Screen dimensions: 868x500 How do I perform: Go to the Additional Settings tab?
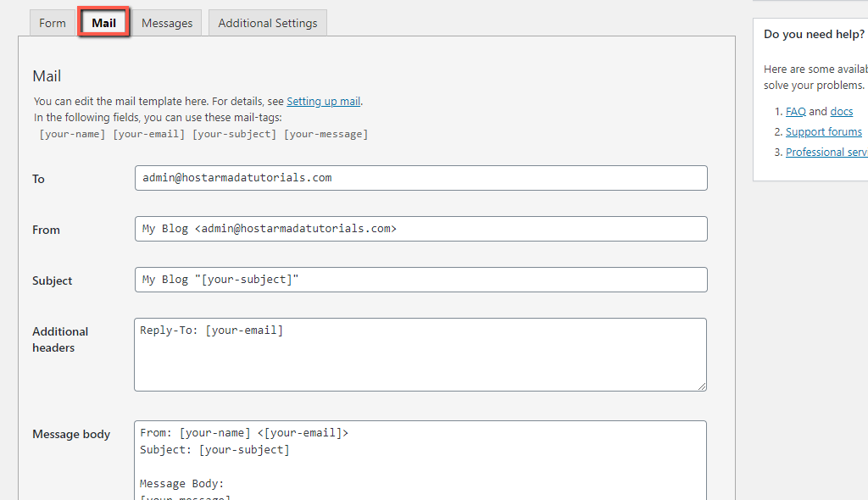pos(268,23)
